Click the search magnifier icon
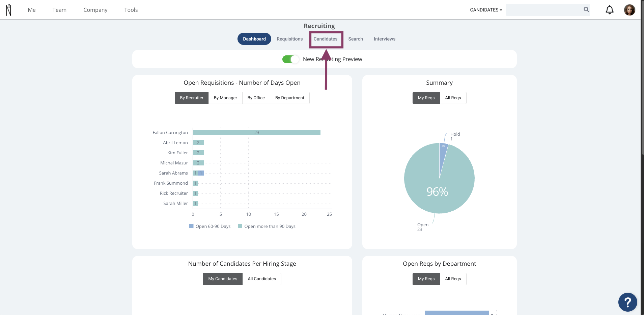The height and width of the screenshot is (315, 644). click(x=586, y=10)
